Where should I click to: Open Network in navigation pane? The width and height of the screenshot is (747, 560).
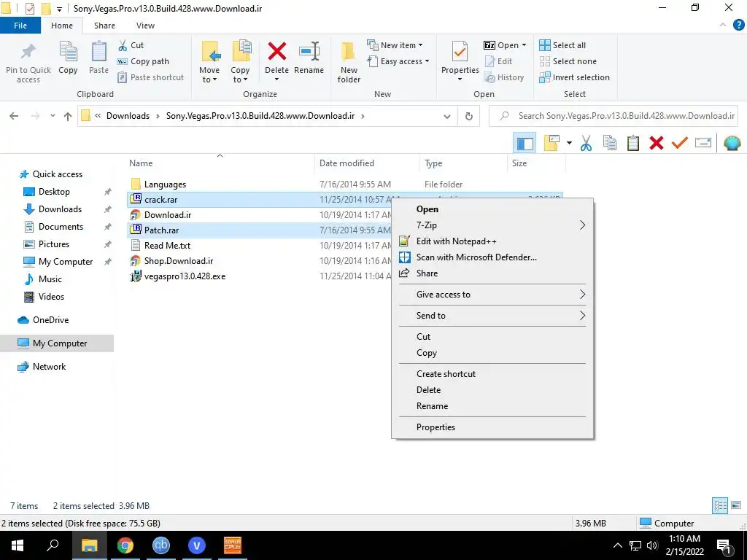coord(49,367)
